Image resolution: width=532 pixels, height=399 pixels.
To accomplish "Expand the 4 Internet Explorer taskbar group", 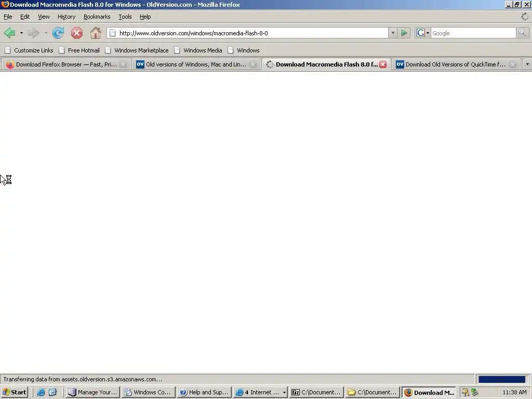I will (261, 392).
